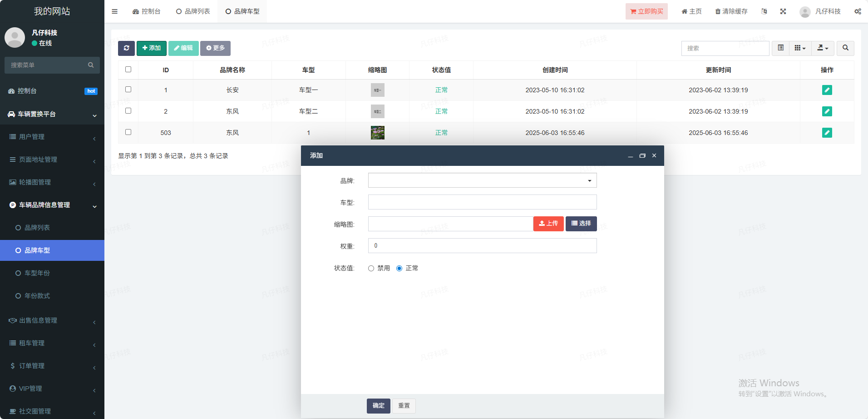Expand the 用户管理 sidebar menu
Screen dimensions: 868x419
[52, 137]
